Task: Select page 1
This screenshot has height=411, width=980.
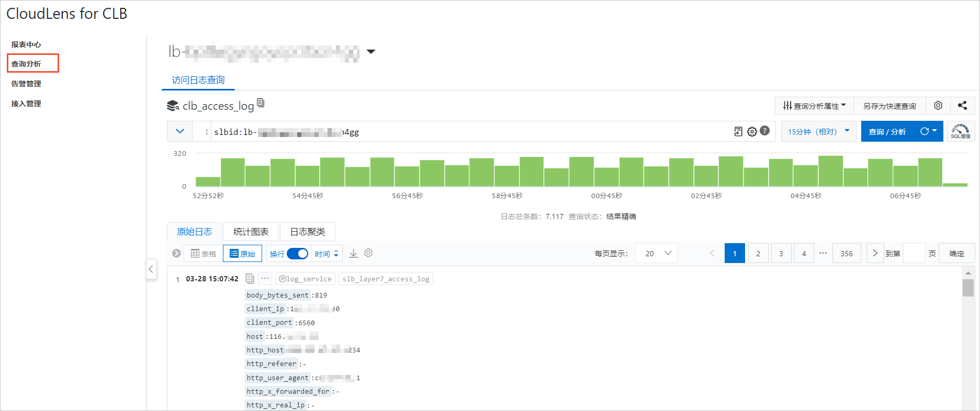Action: 735,253
